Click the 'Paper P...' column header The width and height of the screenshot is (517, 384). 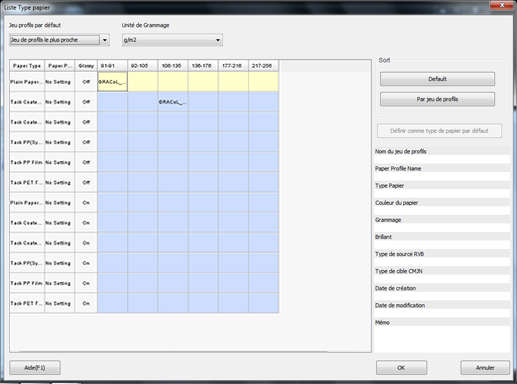pyautogui.click(x=60, y=66)
